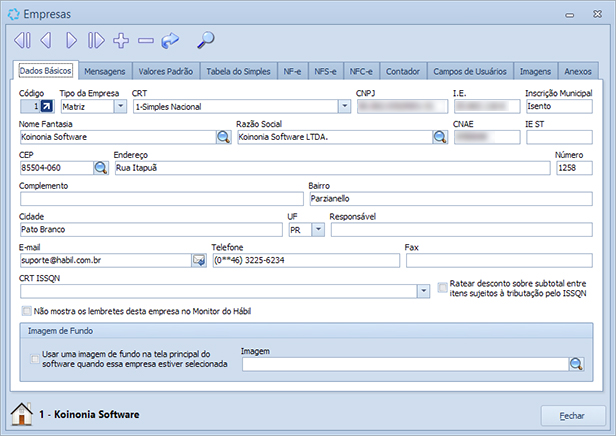Screen dimensions: 616x436
Task: Switch to Campos de Usuários tab
Action: point(470,71)
